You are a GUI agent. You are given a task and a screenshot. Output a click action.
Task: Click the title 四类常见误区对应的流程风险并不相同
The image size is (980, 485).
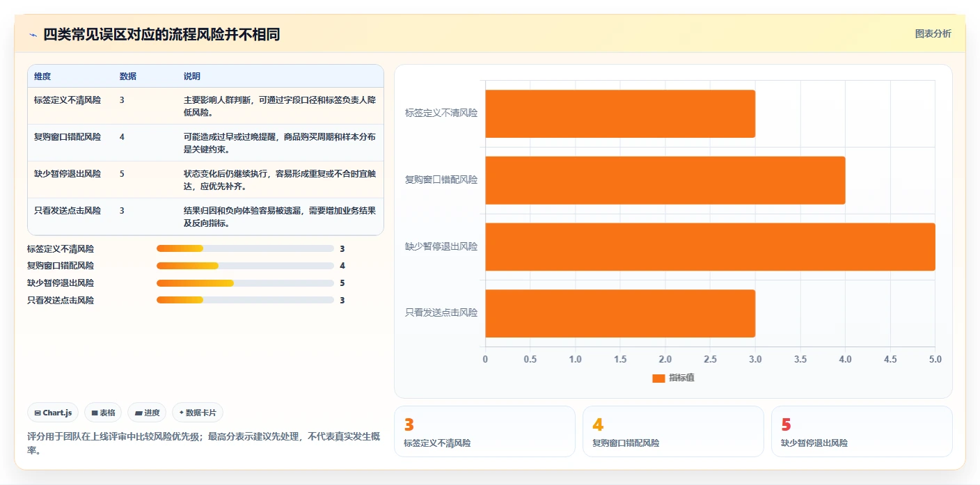161,35
